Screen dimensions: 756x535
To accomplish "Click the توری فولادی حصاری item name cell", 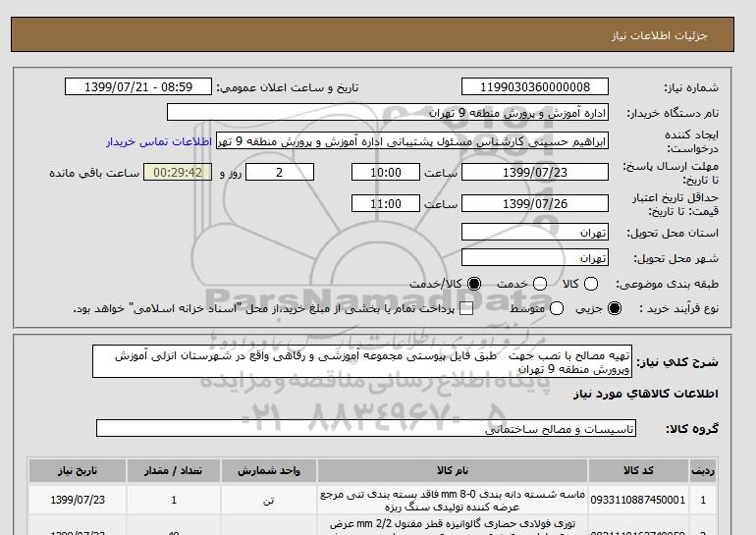I will pos(453,526).
